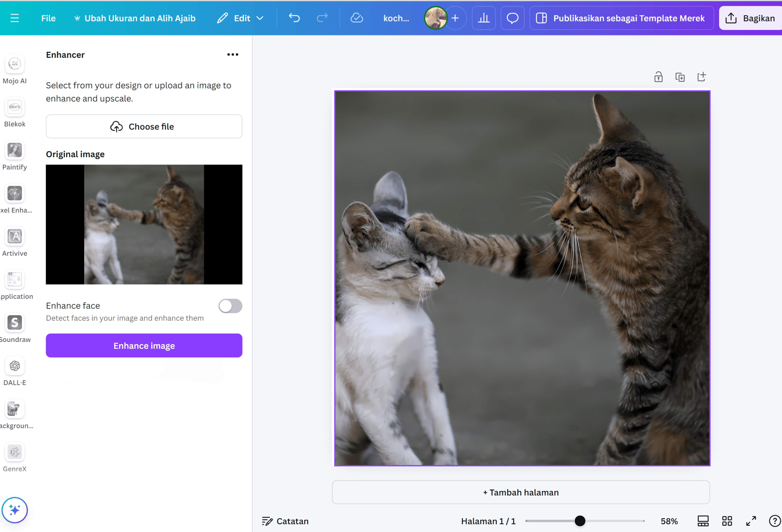Toggle the Enhance face switch
This screenshot has height=532, width=782.
tap(230, 306)
